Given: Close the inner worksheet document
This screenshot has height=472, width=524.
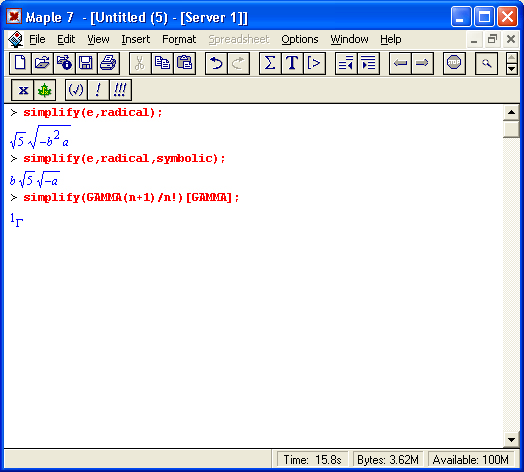Looking at the screenshot, I should pos(511,39).
